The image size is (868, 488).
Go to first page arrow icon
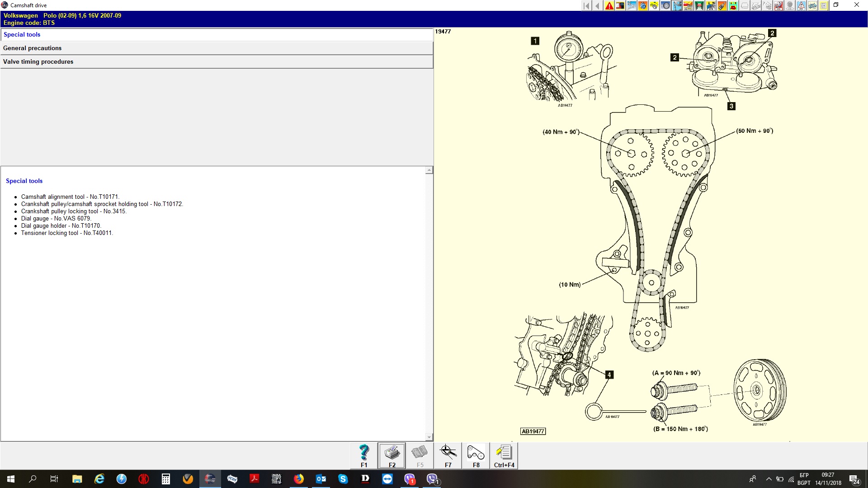[586, 5]
